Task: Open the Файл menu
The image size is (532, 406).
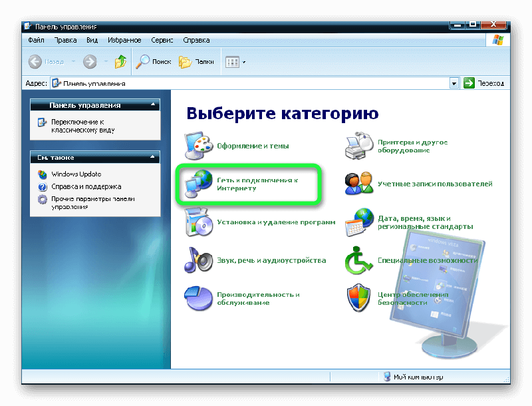Action: (x=36, y=40)
